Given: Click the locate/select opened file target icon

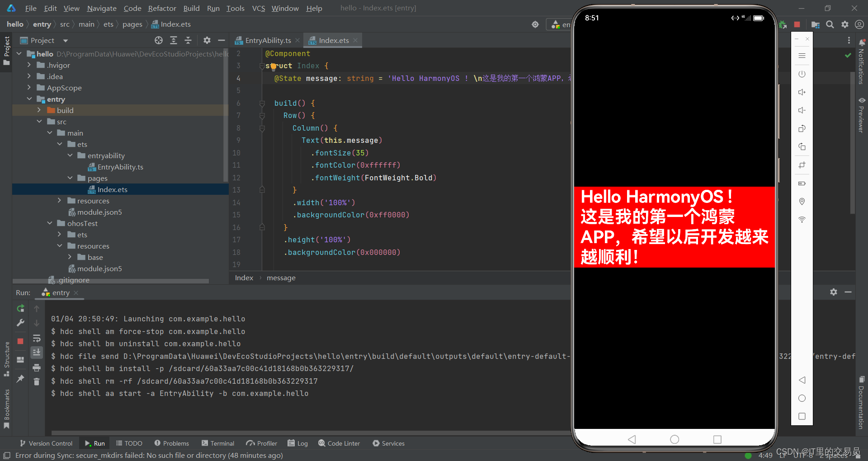Looking at the screenshot, I should click(159, 40).
